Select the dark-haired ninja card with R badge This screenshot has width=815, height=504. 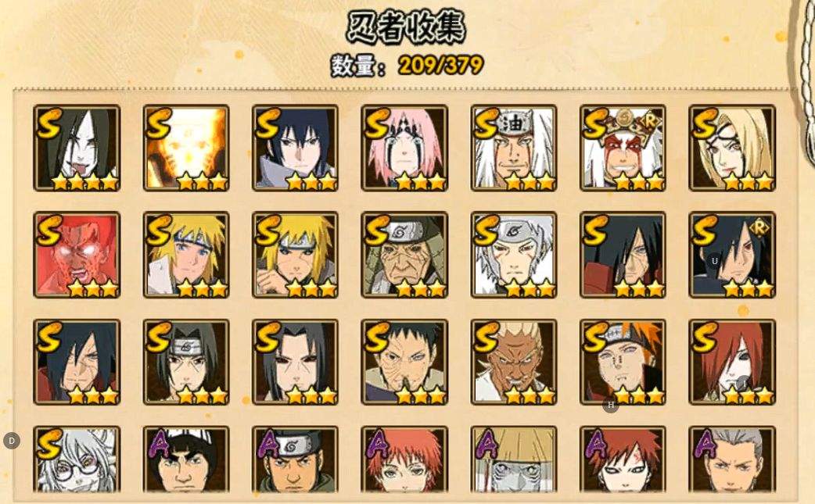coord(732,255)
